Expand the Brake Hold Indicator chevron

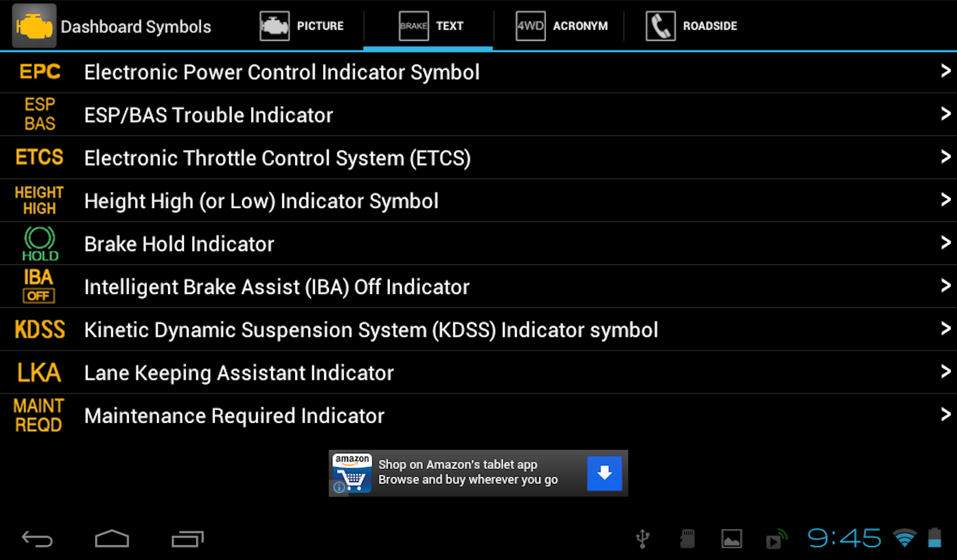945,242
